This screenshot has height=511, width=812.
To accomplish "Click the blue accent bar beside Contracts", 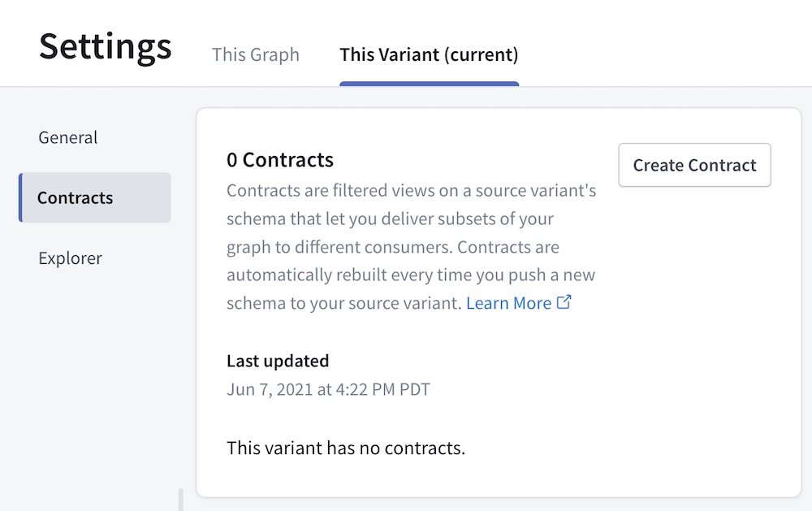I will pyautogui.click(x=19, y=197).
